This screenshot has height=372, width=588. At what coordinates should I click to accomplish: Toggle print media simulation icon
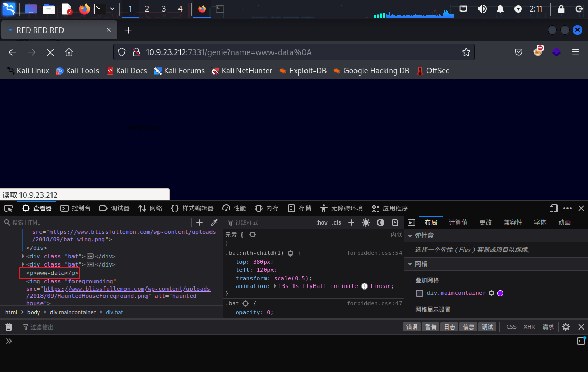click(x=395, y=222)
